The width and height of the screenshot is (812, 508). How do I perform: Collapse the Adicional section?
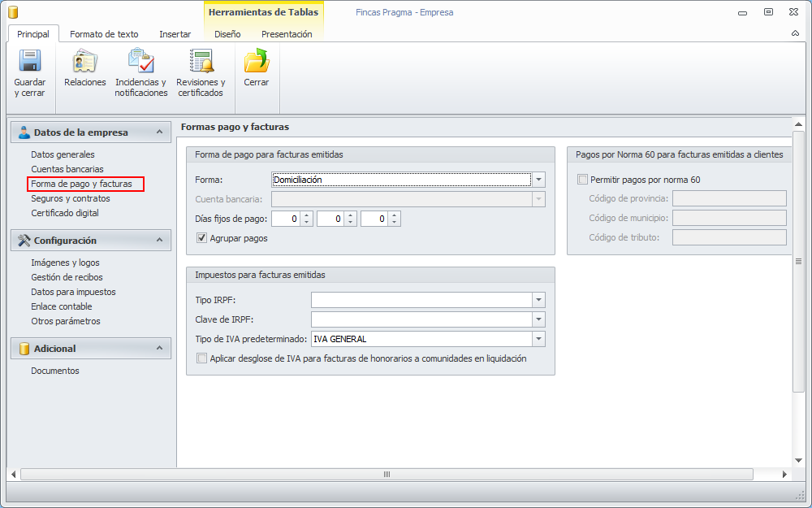(x=159, y=349)
